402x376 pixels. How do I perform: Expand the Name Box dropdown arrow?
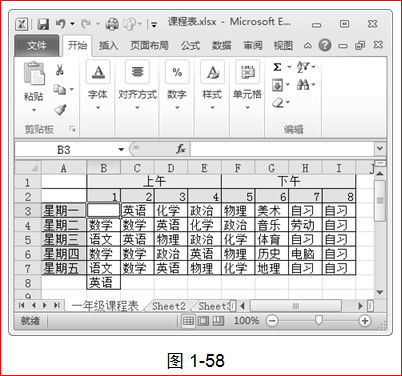121,149
